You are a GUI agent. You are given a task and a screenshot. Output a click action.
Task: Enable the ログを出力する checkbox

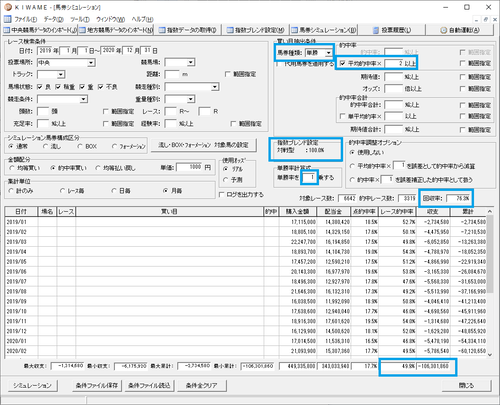[x=221, y=195]
